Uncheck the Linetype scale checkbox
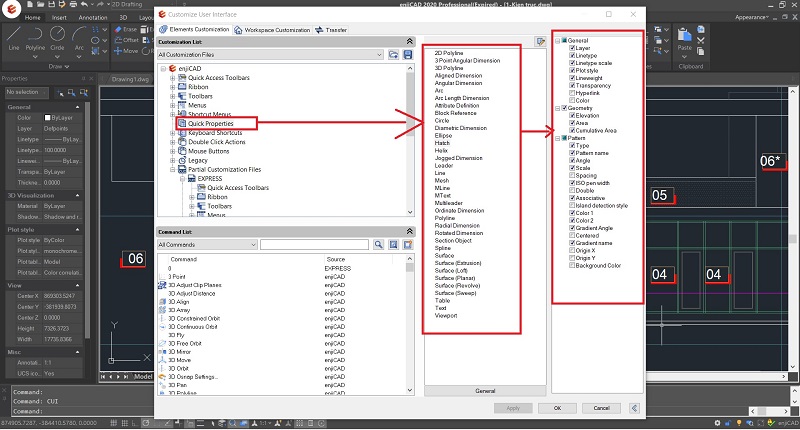This screenshot has width=800, height=430. point(572,63)
